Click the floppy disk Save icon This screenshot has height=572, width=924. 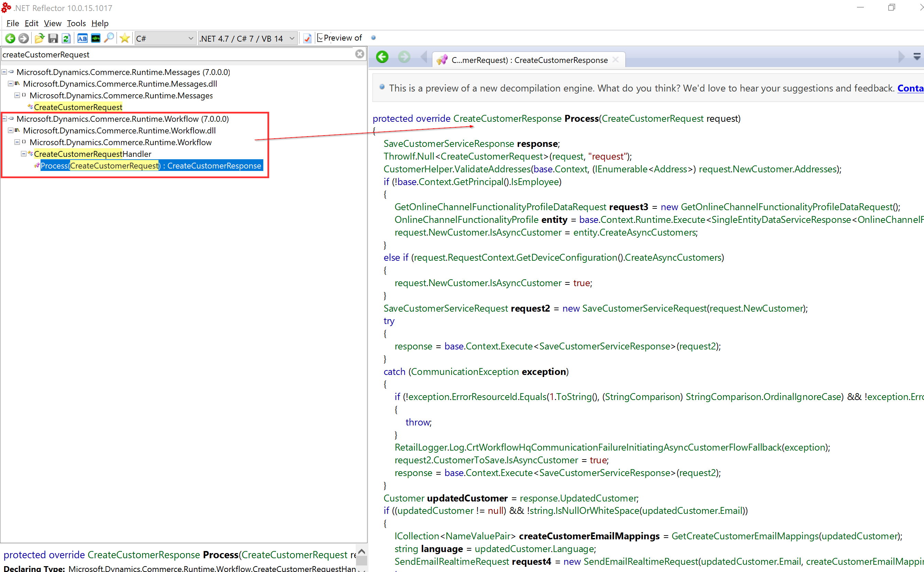53,38
